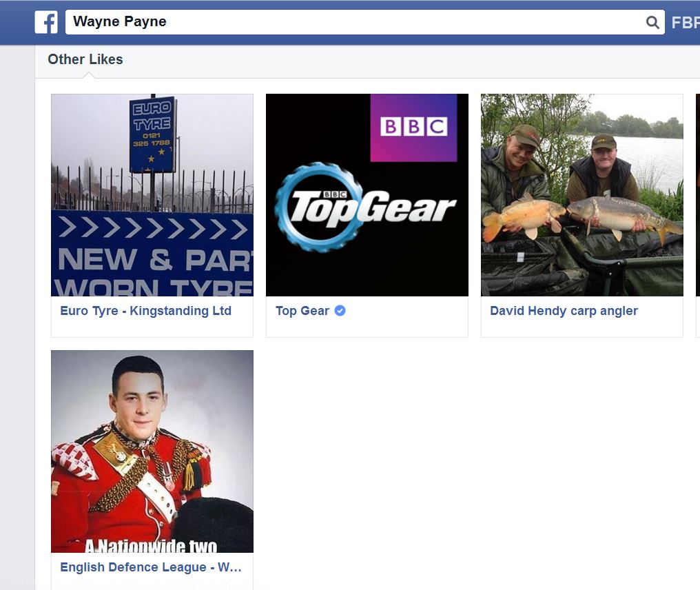Screen dimensions: 700x590
Task: Click the white chevron arrows on the tyre banner
Action: [x=152, y=227]
